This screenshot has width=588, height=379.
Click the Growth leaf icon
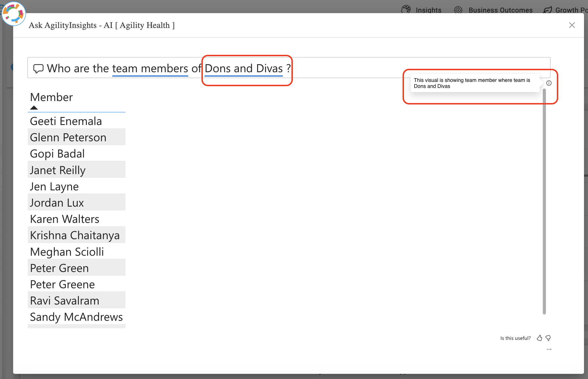click(x=547, y=10)
